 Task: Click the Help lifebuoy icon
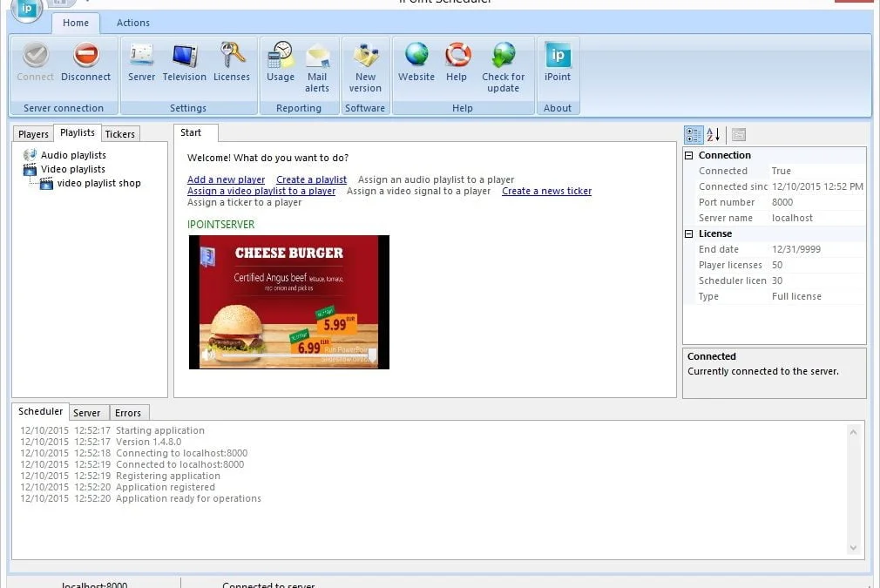pos(457,55)
